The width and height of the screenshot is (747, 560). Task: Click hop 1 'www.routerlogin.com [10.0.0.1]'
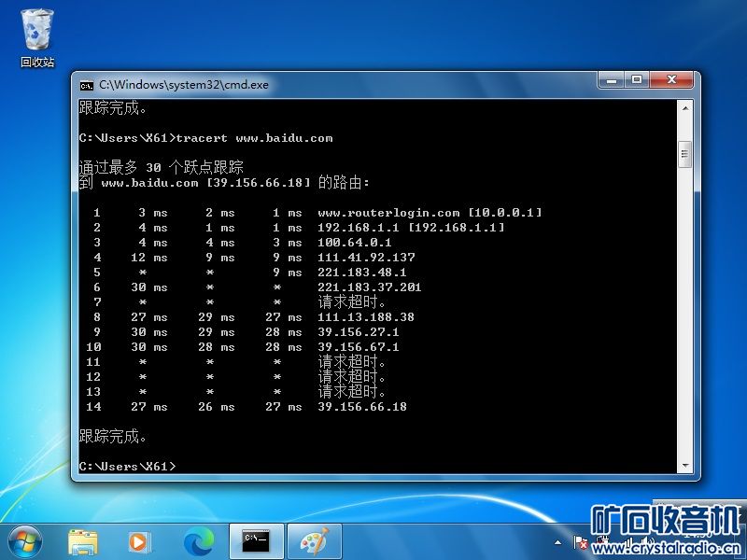pyautogui.click(x=430, y=213)
